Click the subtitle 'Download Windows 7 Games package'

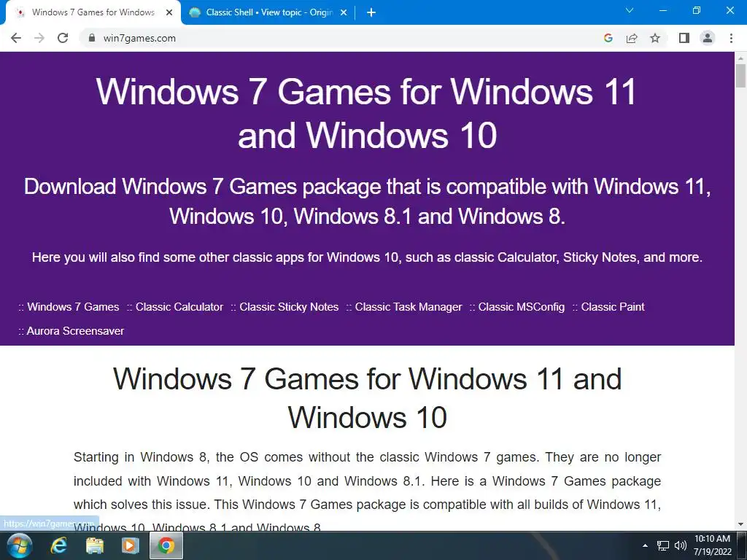(368, 201)
